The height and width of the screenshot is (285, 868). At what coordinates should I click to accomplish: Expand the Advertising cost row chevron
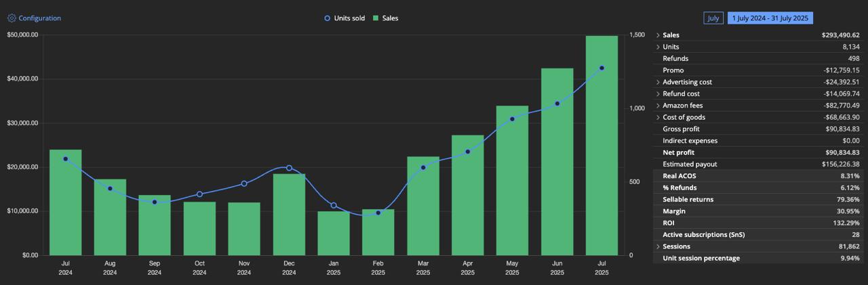pos(658,82)
